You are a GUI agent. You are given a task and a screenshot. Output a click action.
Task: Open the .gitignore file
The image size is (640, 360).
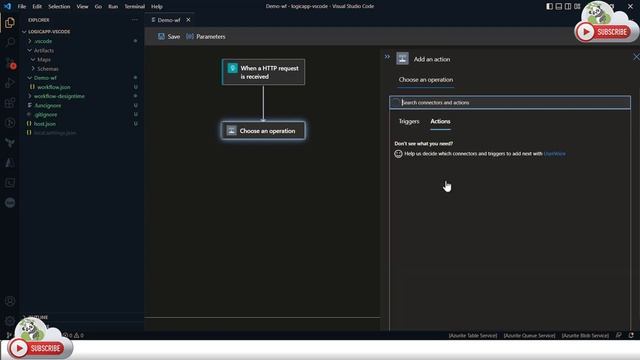(46, 114)
